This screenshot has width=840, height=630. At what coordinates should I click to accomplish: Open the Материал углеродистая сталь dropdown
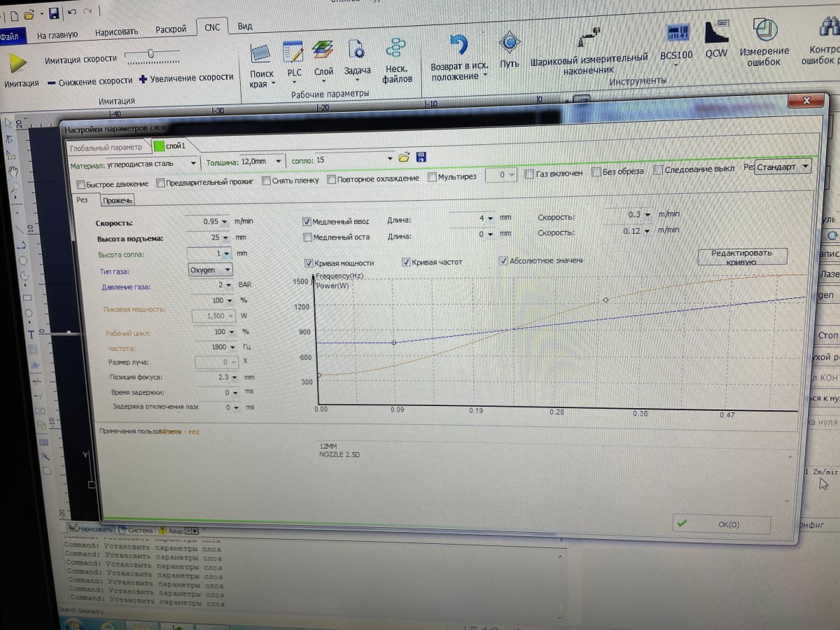[x=194, y=164]
